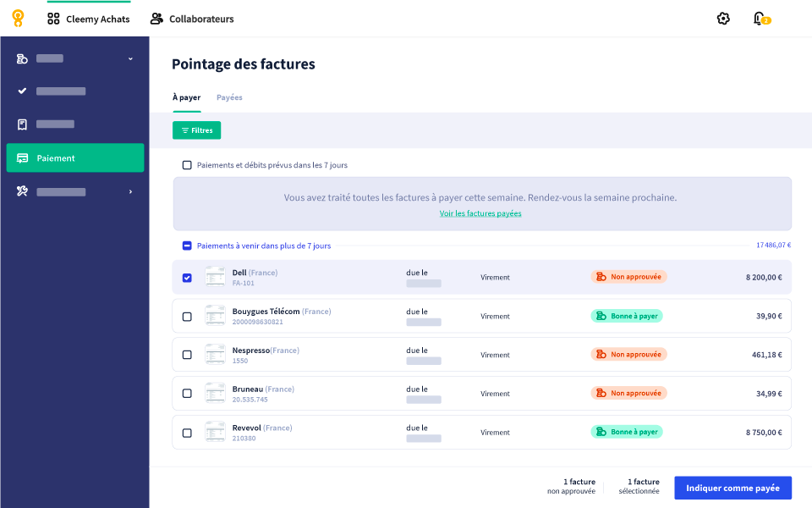The width and height of the screenshot is (812, 508).
Task: Click Bouygues Télécom 'Bonne à payer' badge
Action: coord(627,316)
